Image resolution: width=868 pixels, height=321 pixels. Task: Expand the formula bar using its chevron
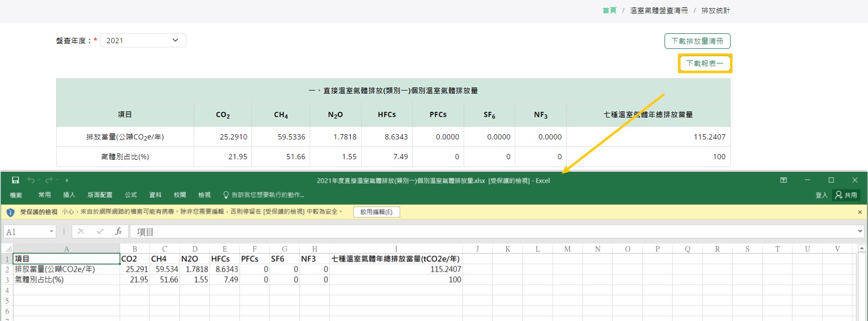pyautogui.click(x=860, y=231)
